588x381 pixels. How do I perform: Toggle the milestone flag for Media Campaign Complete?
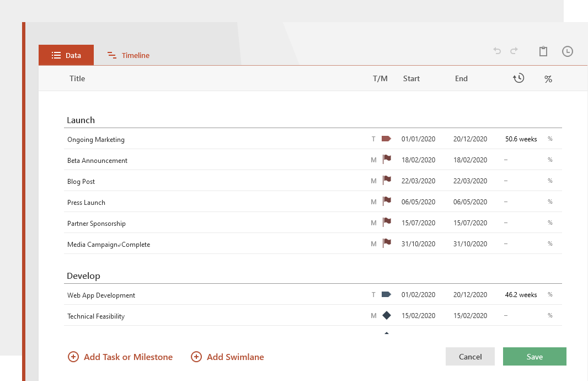pyautogui.click(x=386, y=243)
